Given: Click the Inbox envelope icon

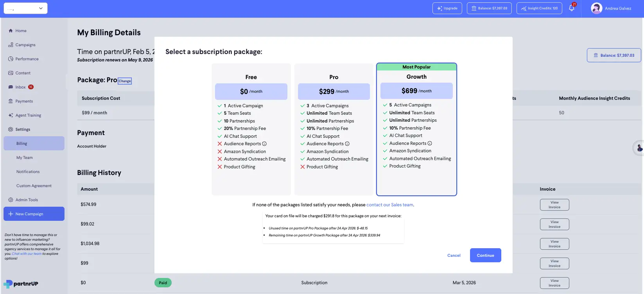Looking at the screenshot, I should (11, 87).
